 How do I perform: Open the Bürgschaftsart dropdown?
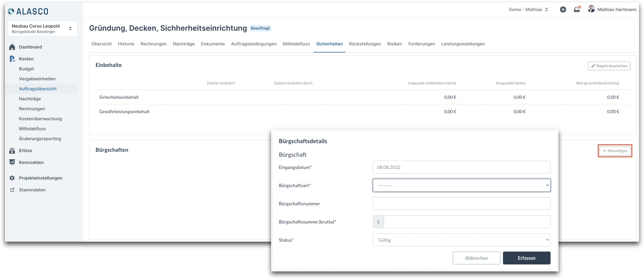[x=461, y=185]
